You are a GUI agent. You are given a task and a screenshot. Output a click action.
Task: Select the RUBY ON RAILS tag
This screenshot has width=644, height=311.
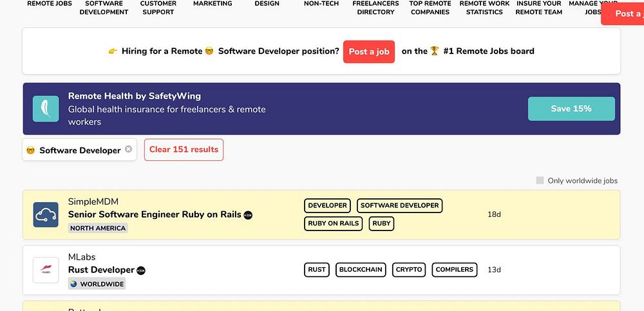[334, 224]
